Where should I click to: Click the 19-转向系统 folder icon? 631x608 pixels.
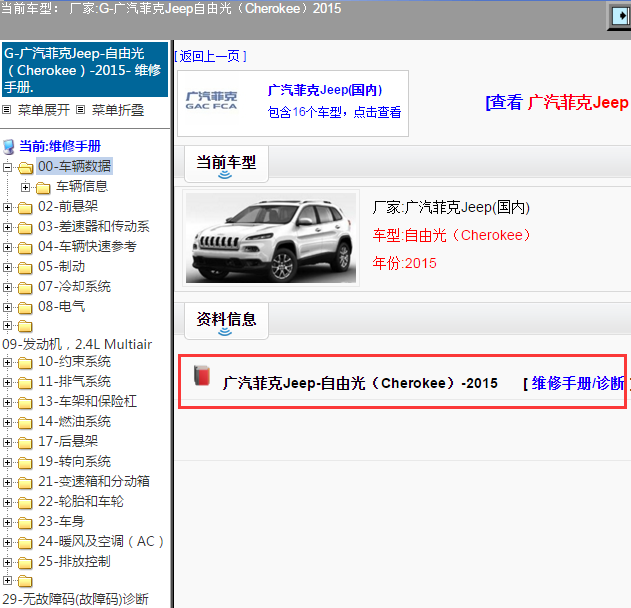[x=25, y=463]
